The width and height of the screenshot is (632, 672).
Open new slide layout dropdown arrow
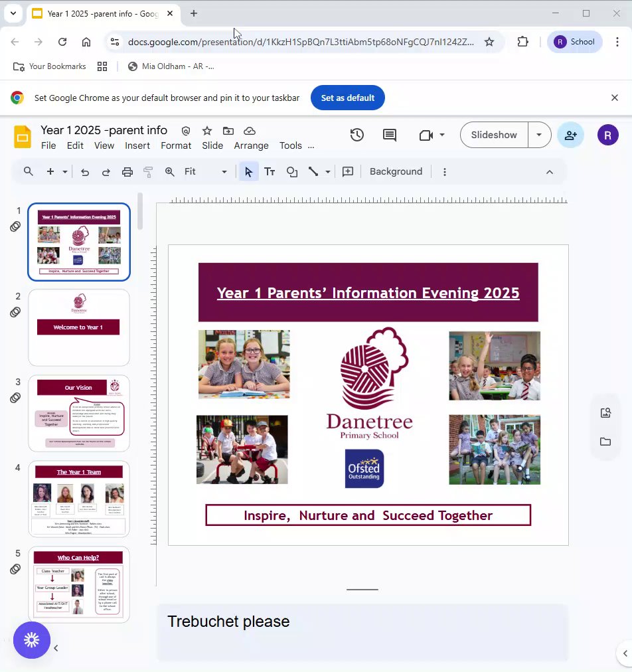(64, 172)
